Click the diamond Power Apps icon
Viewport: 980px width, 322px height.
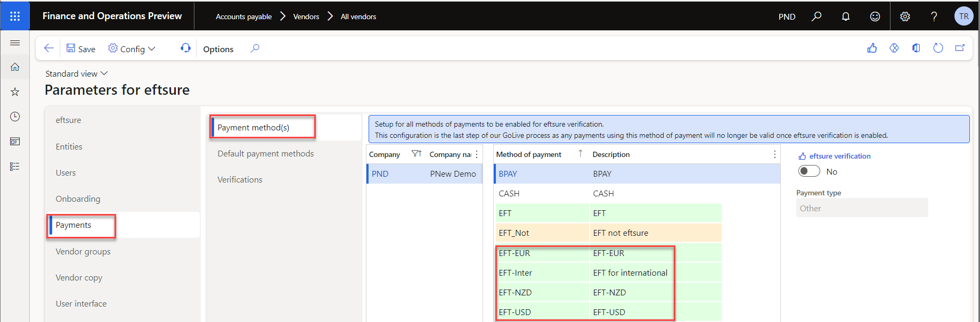click(x=894, y=48)
